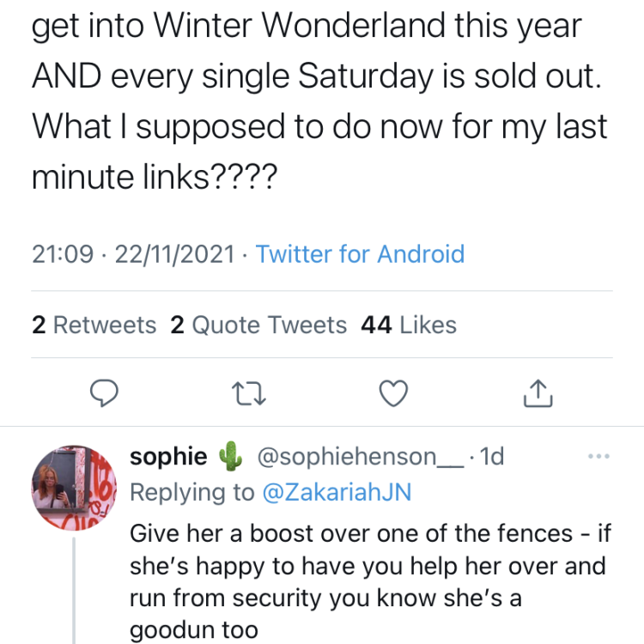Screen dimensions: 644x644
Task: Tap the thread line under sophie's avatar
Action: (74, 592)
